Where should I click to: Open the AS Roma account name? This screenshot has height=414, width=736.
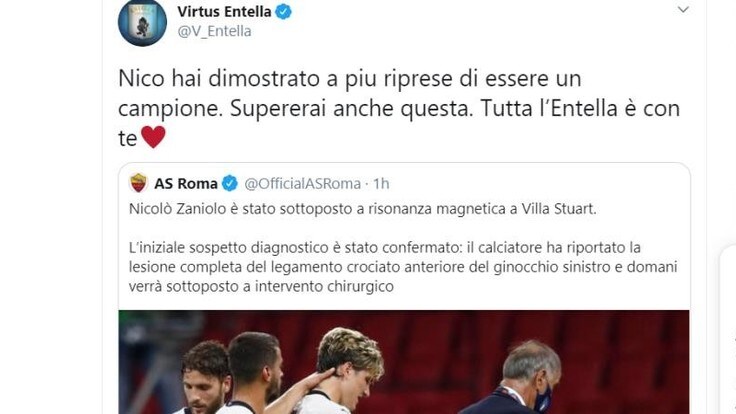point(186,184)
